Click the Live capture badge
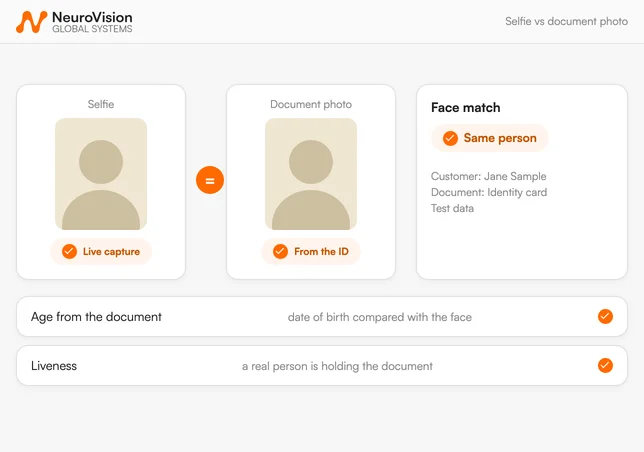This screenshot has height=452, width=644. click(x=101, y=251)
